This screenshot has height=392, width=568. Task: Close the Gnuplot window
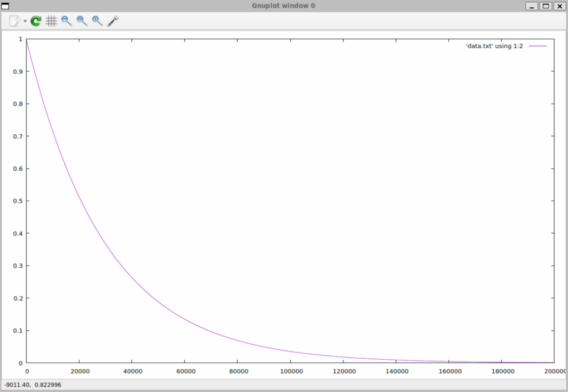pos(559,6)
